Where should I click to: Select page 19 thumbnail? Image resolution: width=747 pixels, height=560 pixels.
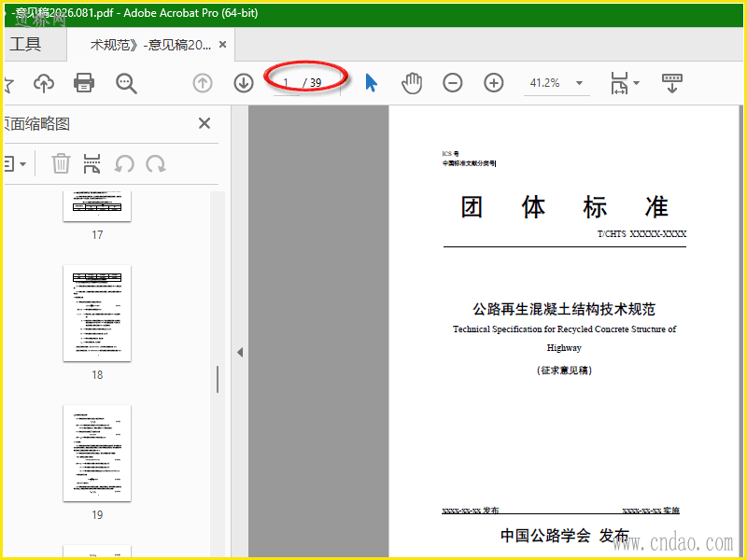97,454
